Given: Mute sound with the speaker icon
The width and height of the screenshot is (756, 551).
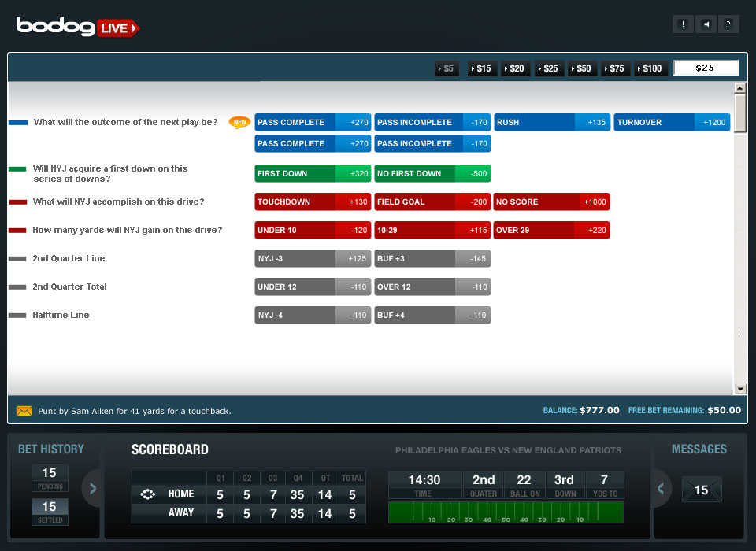Looking at the screenshot, I should 706,24.
